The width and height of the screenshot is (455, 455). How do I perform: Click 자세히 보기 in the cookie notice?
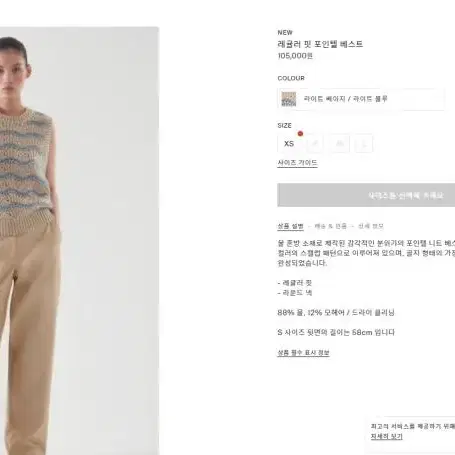pos(387,437)
